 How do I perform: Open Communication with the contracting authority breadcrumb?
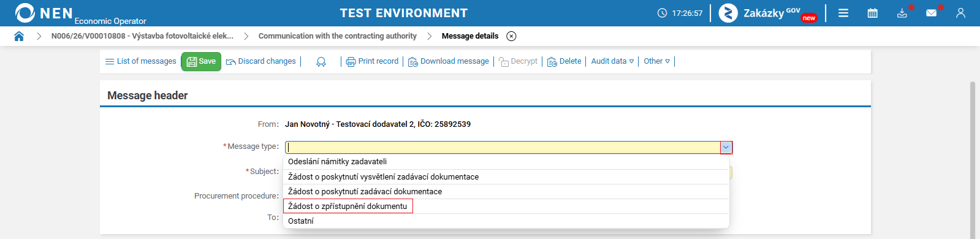pos(338,36)
